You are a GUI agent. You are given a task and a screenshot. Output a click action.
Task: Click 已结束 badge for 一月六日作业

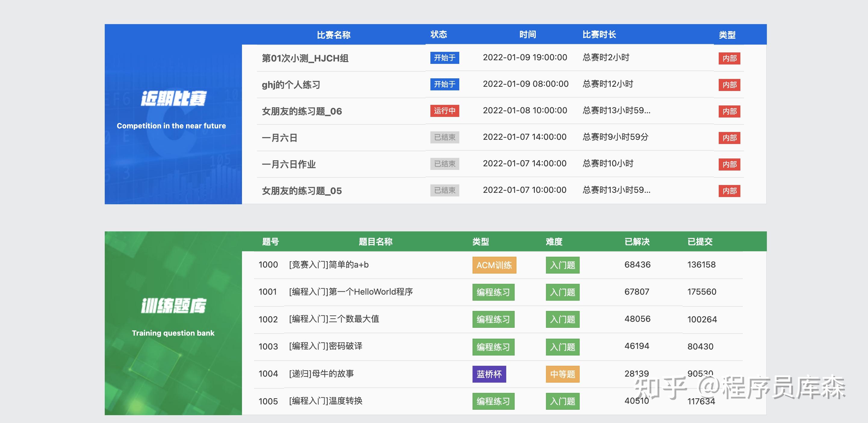point(445,164)
